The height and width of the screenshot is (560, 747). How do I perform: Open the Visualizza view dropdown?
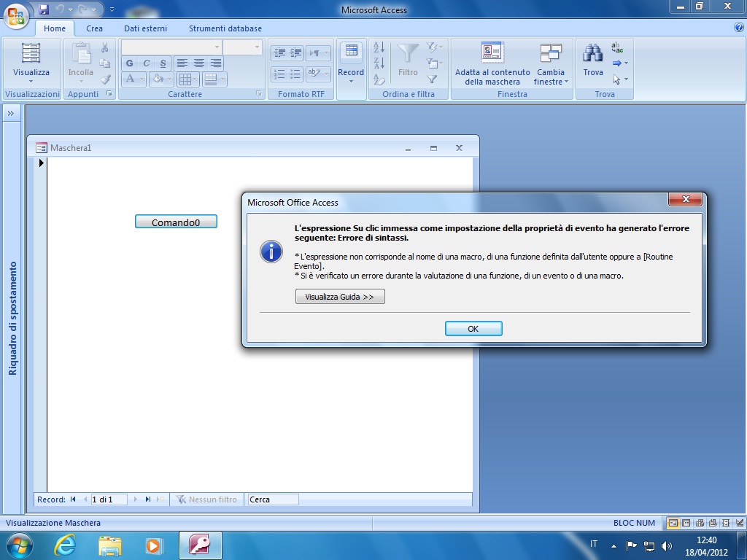coord(31,63)
